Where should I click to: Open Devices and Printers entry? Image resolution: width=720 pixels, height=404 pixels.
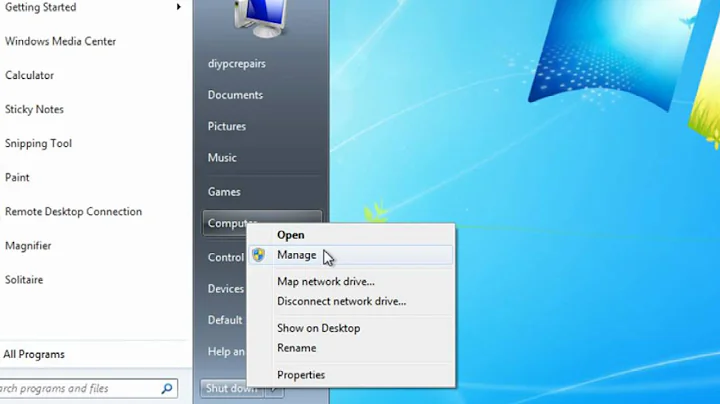click(x=226, y=289)
